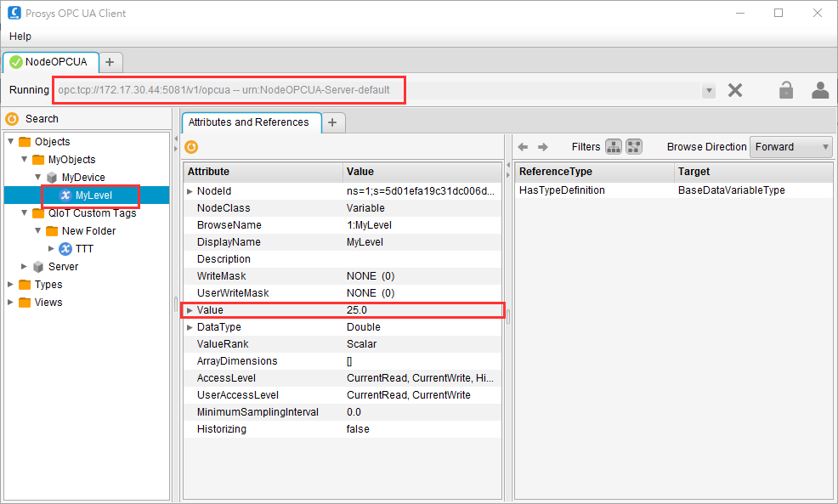838x504 pixels.
Task: Click the AccessLevel attribute row
Action: click(343, 378)
